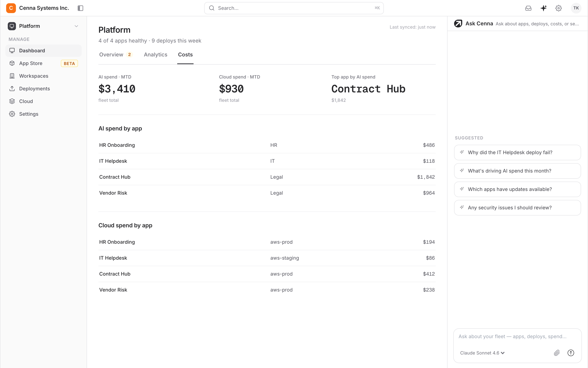Click Vendor Risk in AI spend table
588x368 pixels.
coord(113,193)
